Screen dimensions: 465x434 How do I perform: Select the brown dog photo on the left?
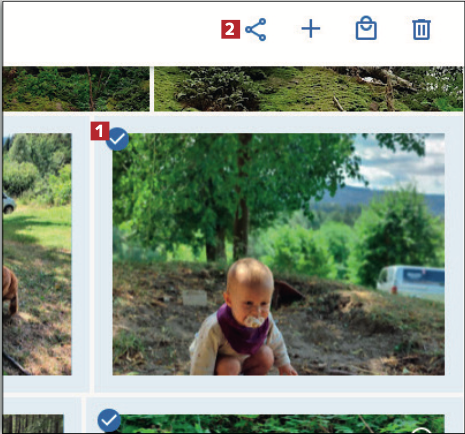pyautogui.click(x=37, y=254)
